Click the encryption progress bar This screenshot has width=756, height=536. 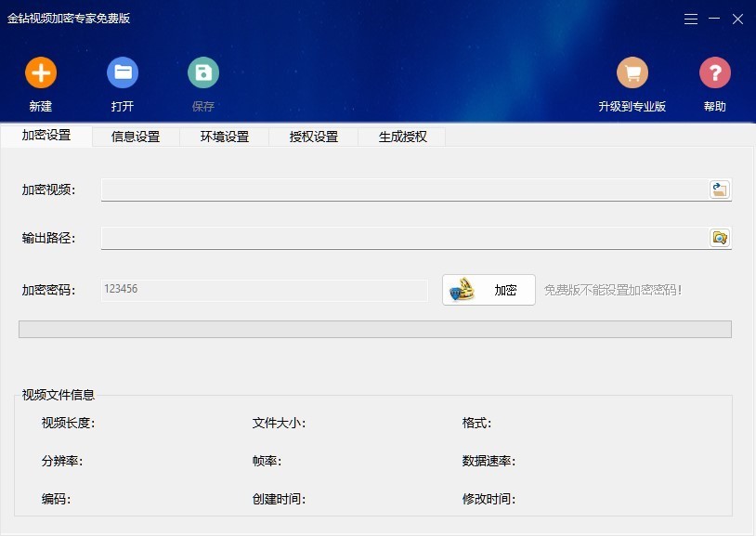(375, 329)
